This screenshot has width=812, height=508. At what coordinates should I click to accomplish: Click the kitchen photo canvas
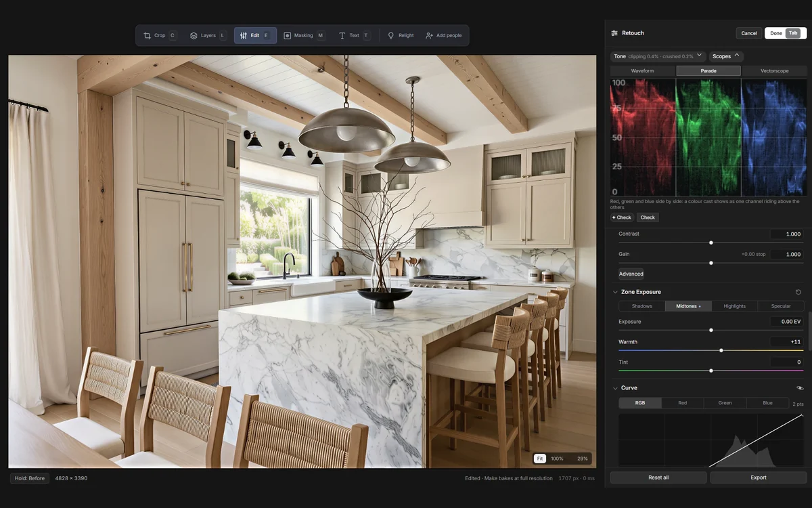coord(302,261)
